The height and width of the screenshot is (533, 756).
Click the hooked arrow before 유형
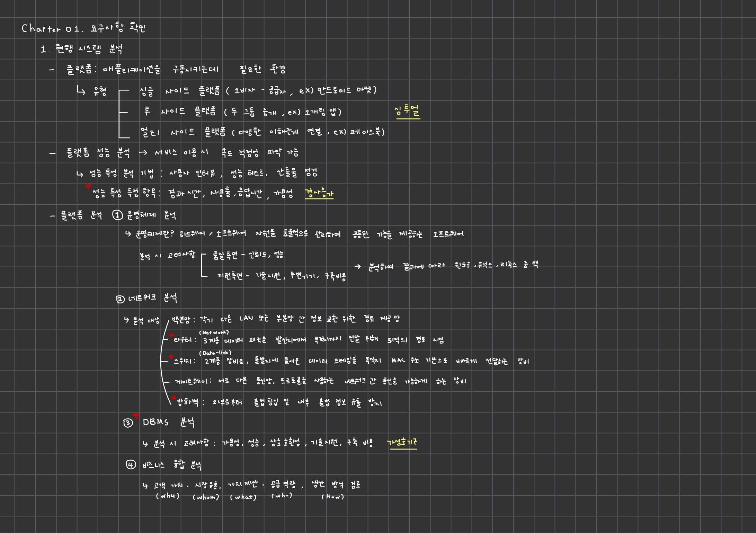[81, 91]
